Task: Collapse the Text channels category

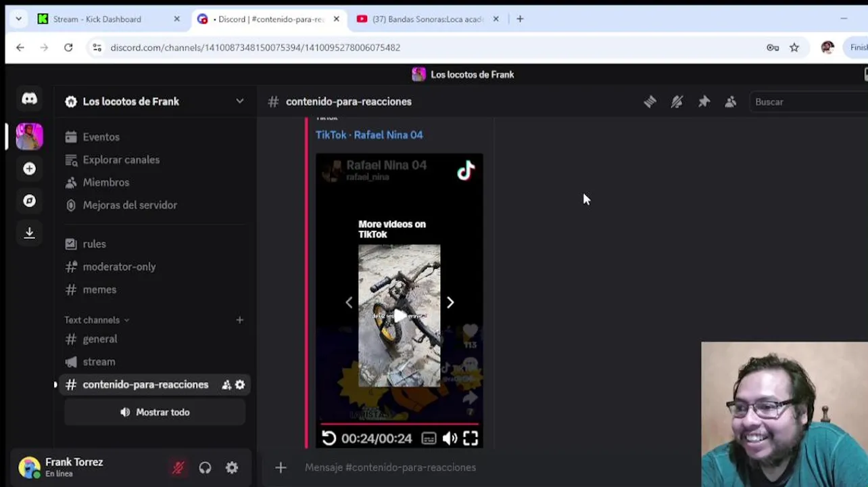Action: point(97,320)
